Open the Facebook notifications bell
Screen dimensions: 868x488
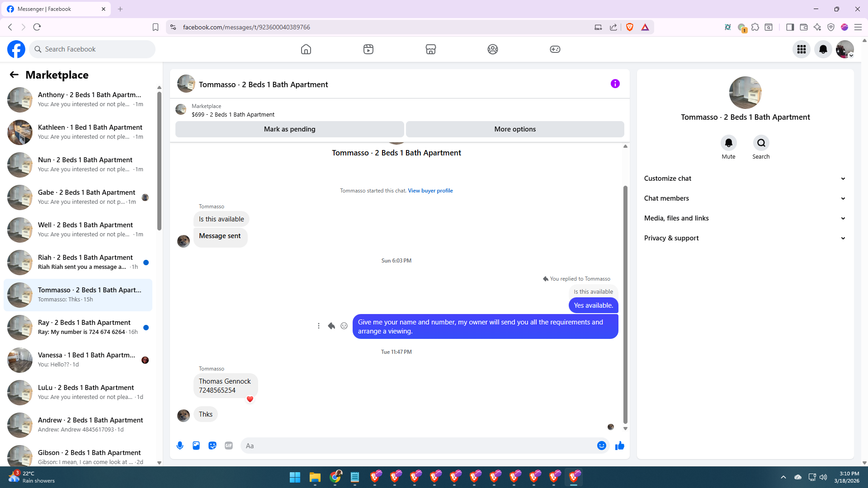pyautogui.click(x=823, y=49)
